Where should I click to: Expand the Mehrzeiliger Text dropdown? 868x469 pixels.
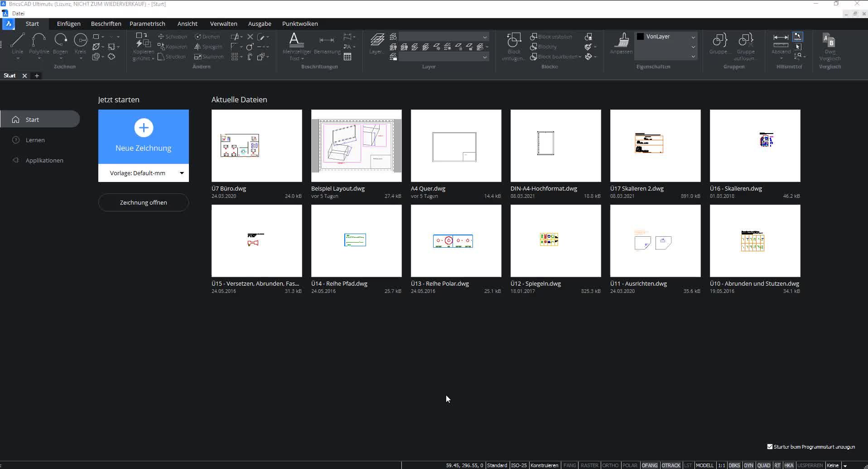(303, 58)
